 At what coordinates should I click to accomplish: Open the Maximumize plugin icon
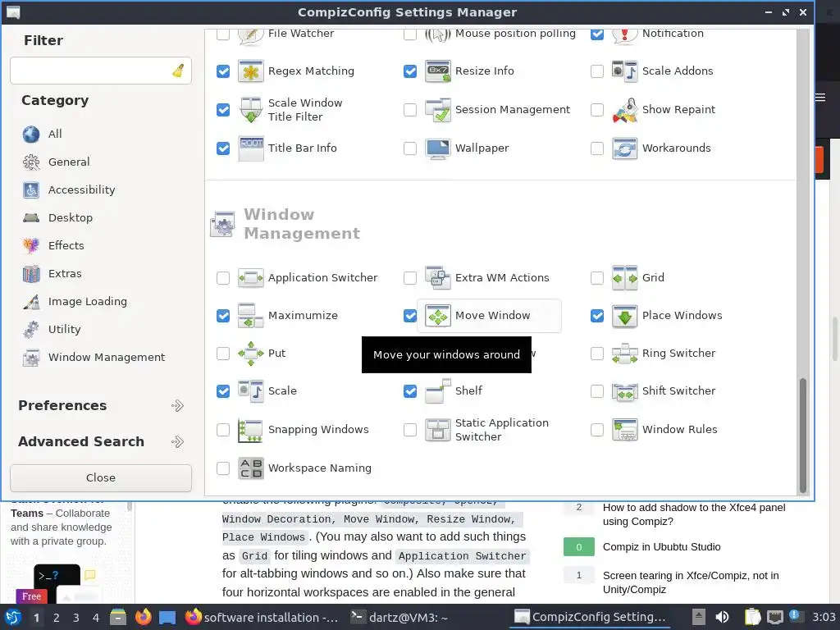[x=251, y=316]
